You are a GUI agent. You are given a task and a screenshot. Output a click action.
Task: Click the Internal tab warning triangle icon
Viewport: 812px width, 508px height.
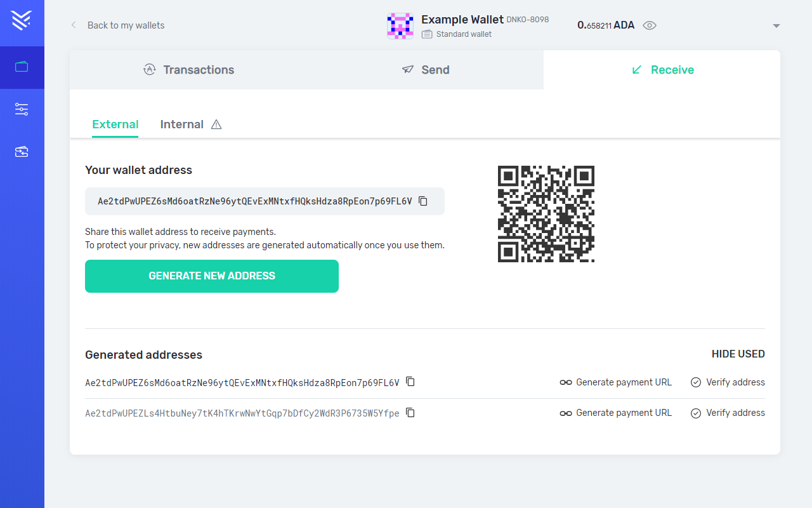click(216, 124)
